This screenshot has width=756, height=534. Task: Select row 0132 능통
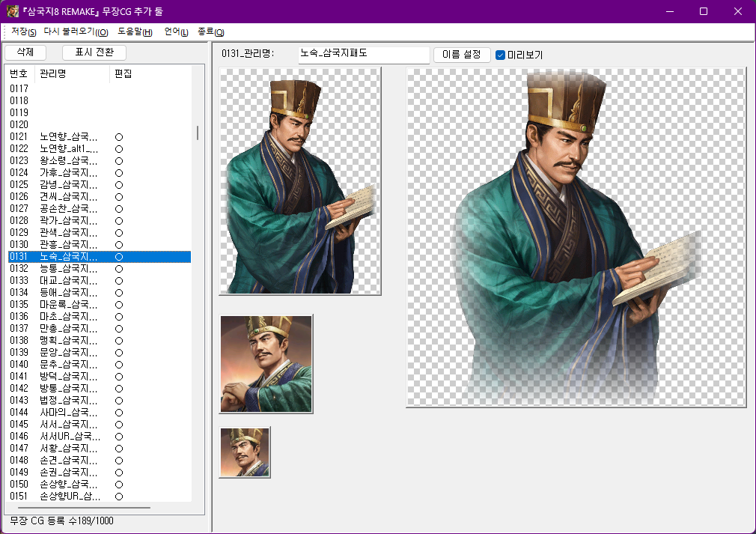[x=100, y=268]
